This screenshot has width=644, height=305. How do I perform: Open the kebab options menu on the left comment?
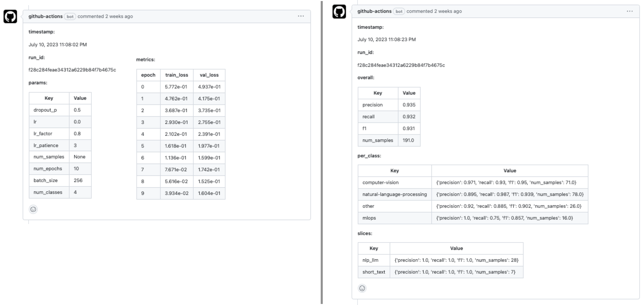pyautogui.click(x=301, y=16)
